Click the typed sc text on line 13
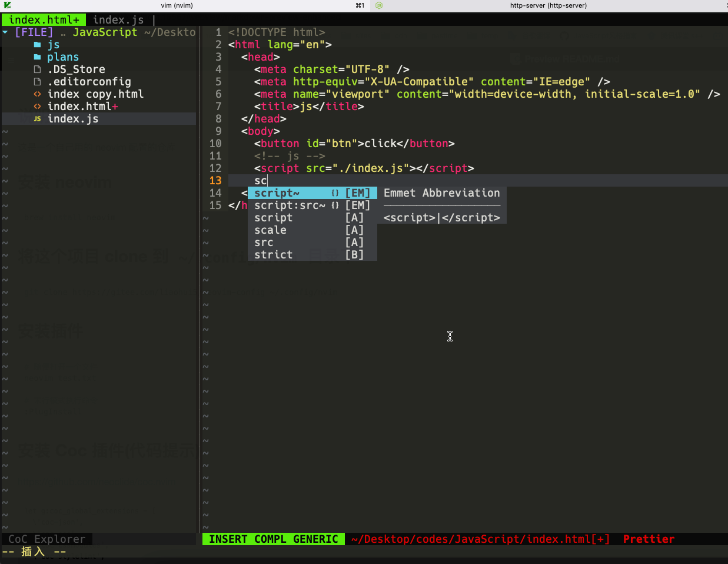The height and width of the screenshot is (564, 728). point(261,181)
